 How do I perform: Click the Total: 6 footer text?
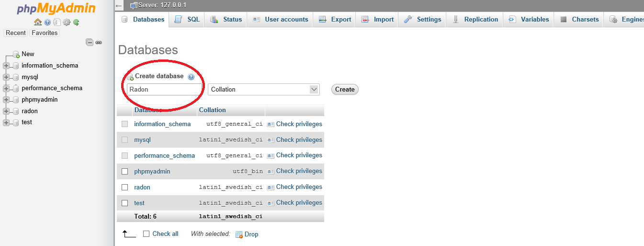[145, 217]
